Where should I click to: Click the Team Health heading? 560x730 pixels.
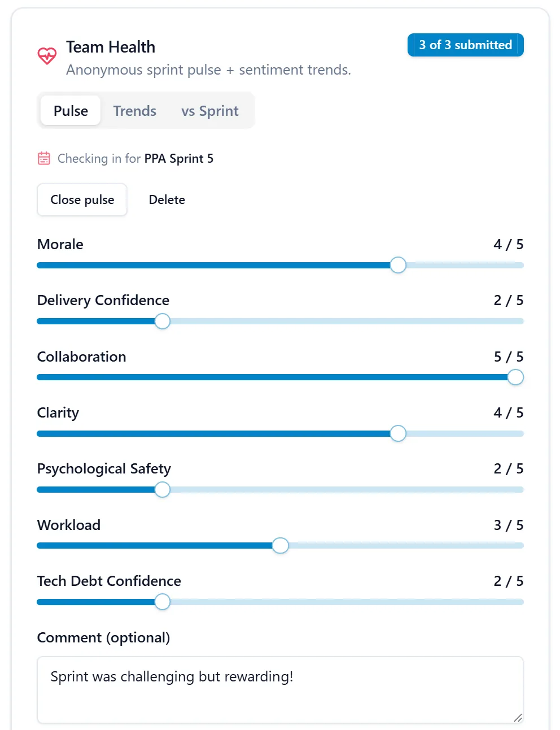[111, 47]
